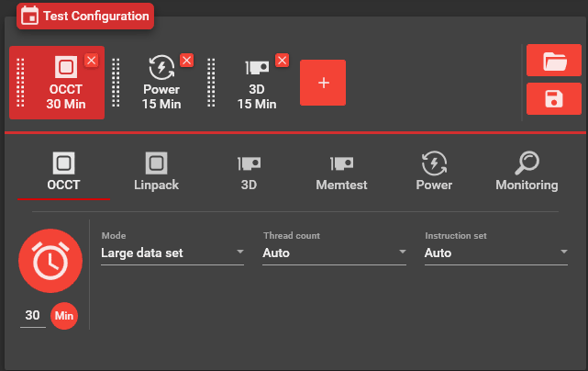Open the Thread count dropdown
Viewport: 588px width, 371px height.
click(x=334, y=253)
